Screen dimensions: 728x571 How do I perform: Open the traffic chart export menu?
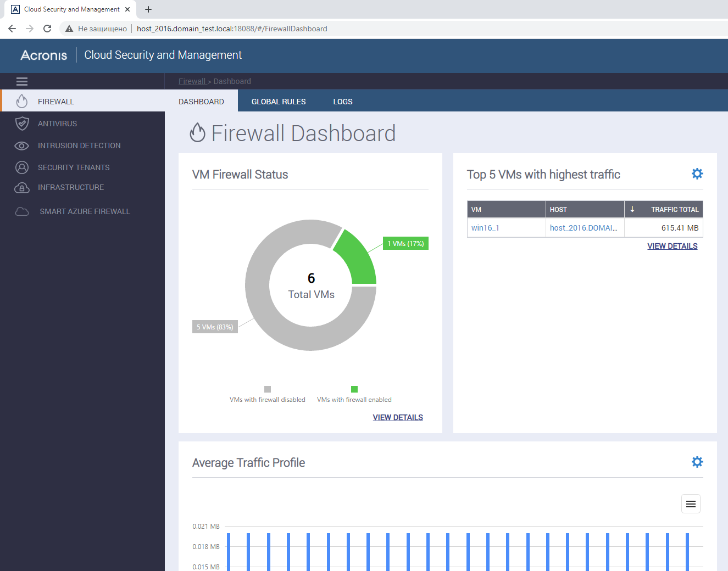(691, 504)
